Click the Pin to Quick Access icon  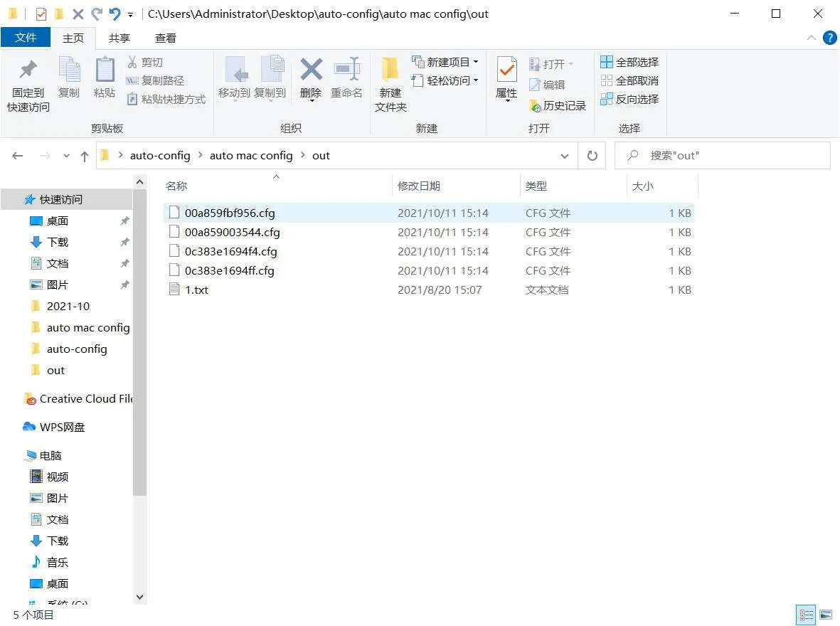pyautogui.click(x=28, y=71)
